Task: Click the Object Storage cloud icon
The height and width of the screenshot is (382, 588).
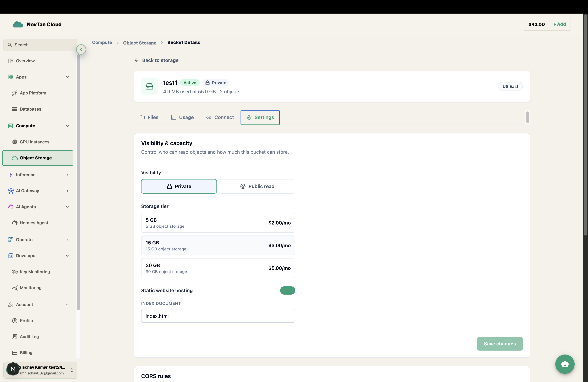Action: coord(15,158)
